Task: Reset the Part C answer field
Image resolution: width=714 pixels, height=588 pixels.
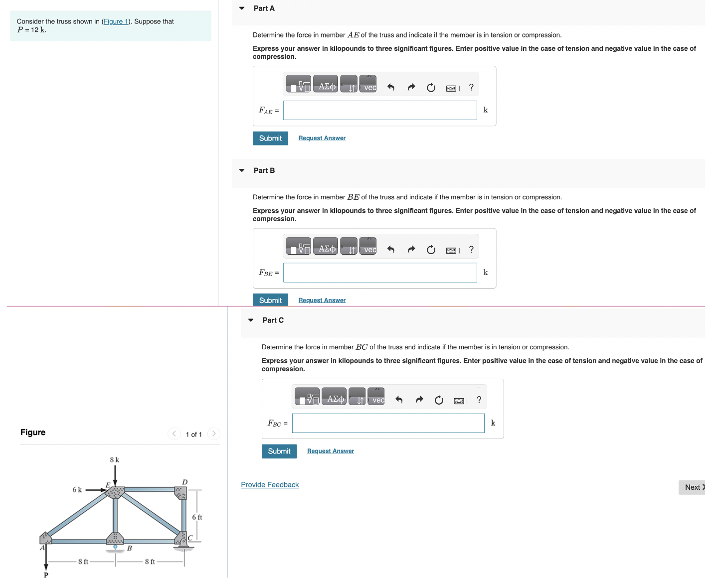Action: coord(439,400)
